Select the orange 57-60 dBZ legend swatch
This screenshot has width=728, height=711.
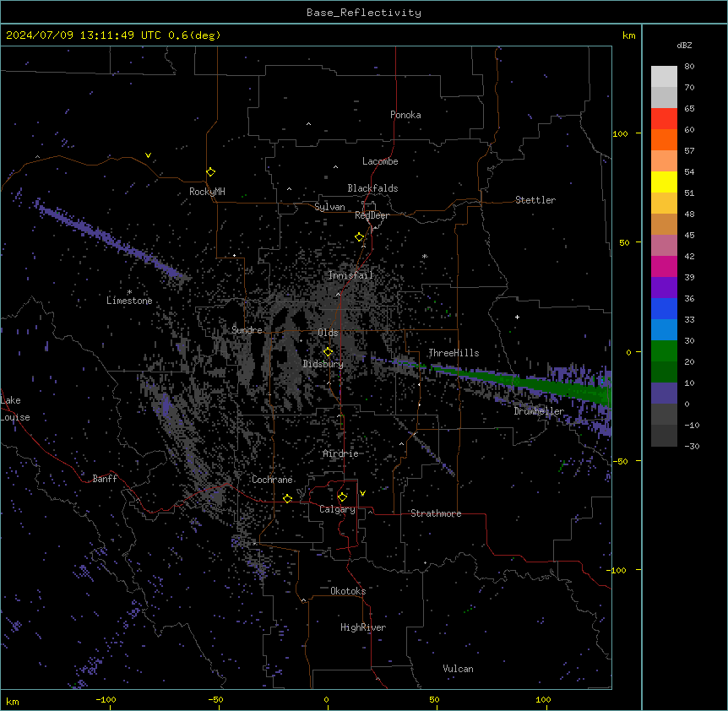[x=664, y=139]
